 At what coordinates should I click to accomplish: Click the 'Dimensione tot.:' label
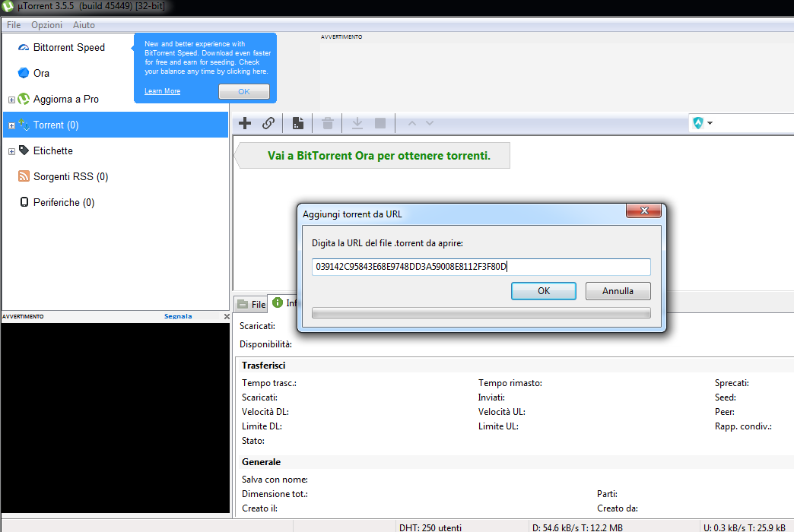tap(275, 494)
